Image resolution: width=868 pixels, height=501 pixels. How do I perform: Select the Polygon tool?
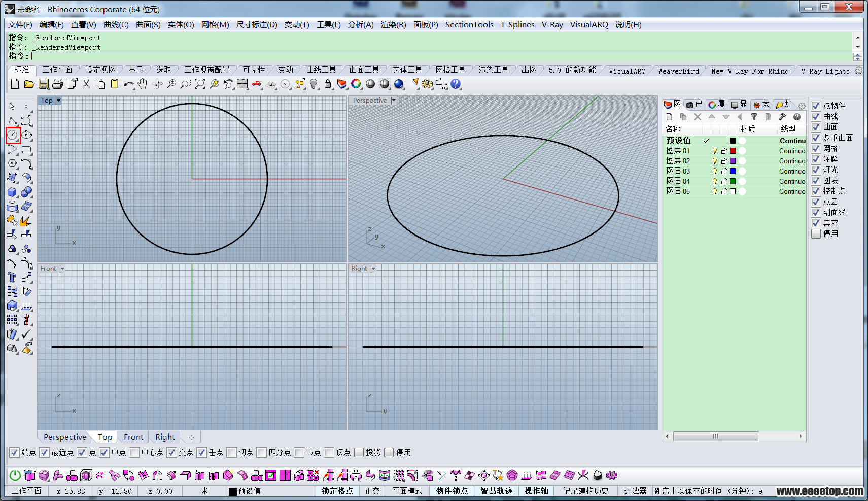pos(13,164)
